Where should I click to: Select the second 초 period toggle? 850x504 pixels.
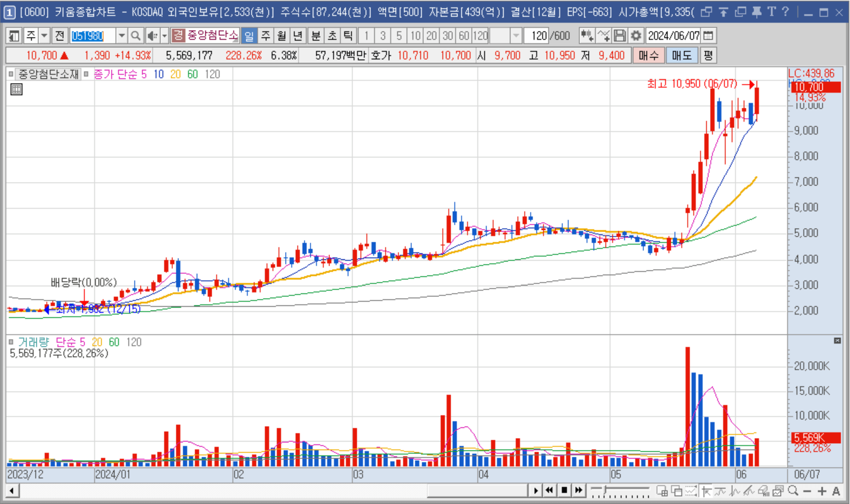coord(332,36)
